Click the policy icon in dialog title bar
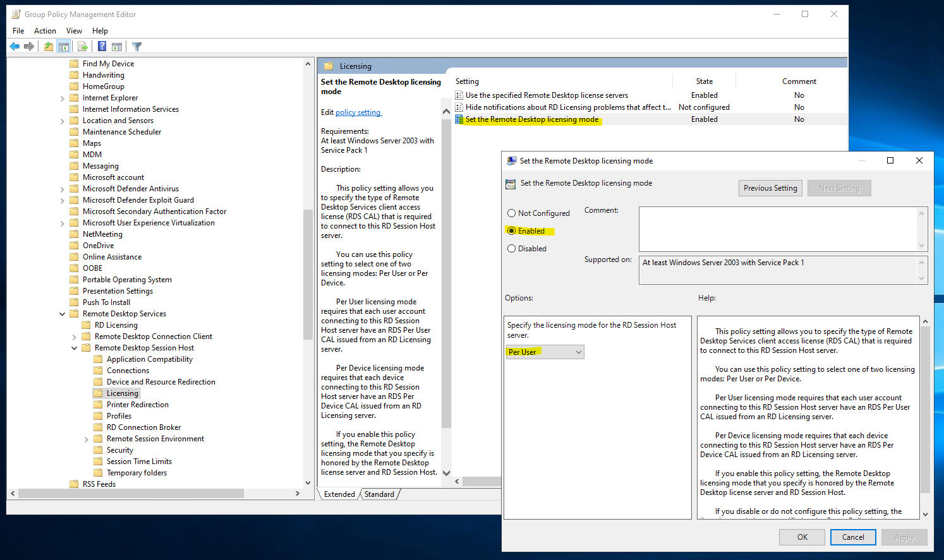This screenshot has width=944, height=560. [x=512, y=161]
